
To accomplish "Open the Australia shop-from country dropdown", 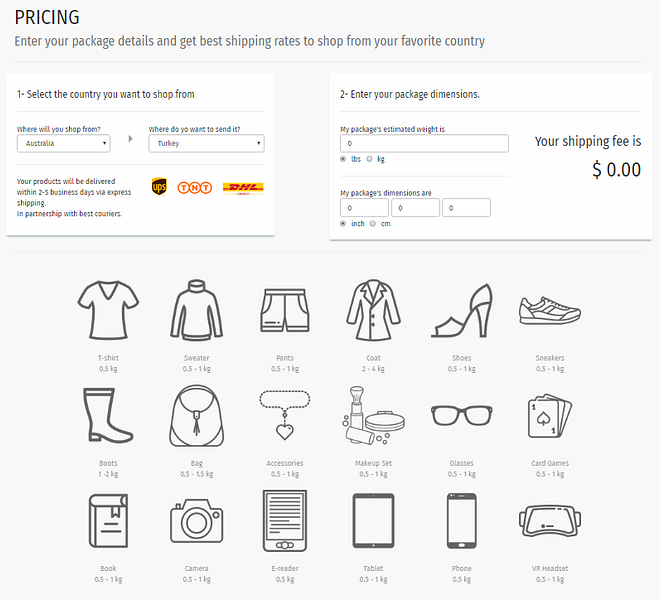I will coord(75,143).
